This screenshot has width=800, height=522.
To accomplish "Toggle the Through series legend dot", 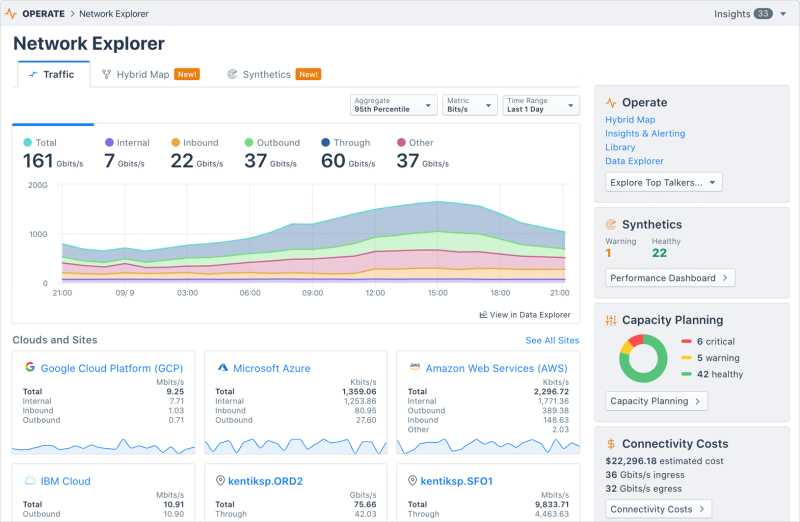I will coord(326,142).
